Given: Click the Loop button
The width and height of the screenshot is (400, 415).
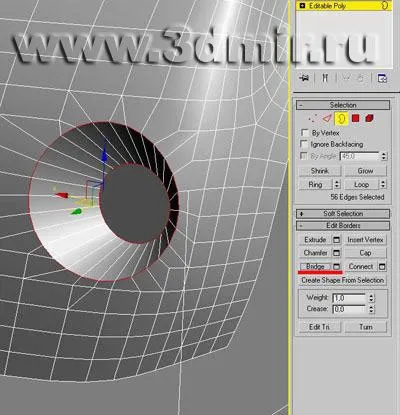Looking at the screenshot, I should pos(362,184).
